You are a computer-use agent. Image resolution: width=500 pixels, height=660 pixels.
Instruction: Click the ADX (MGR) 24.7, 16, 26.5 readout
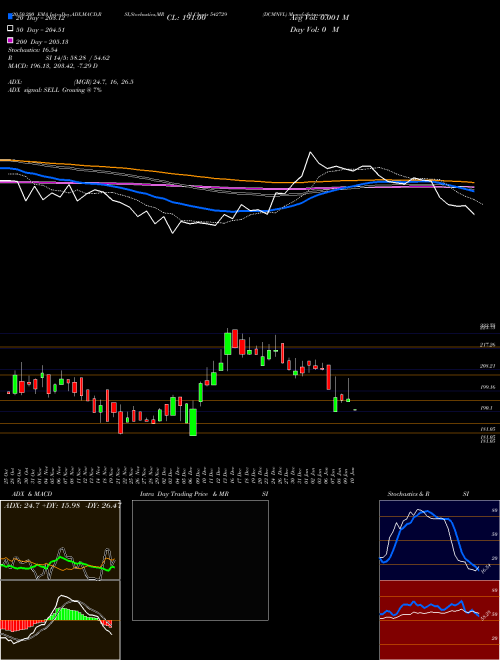click(x=71, y=82)
